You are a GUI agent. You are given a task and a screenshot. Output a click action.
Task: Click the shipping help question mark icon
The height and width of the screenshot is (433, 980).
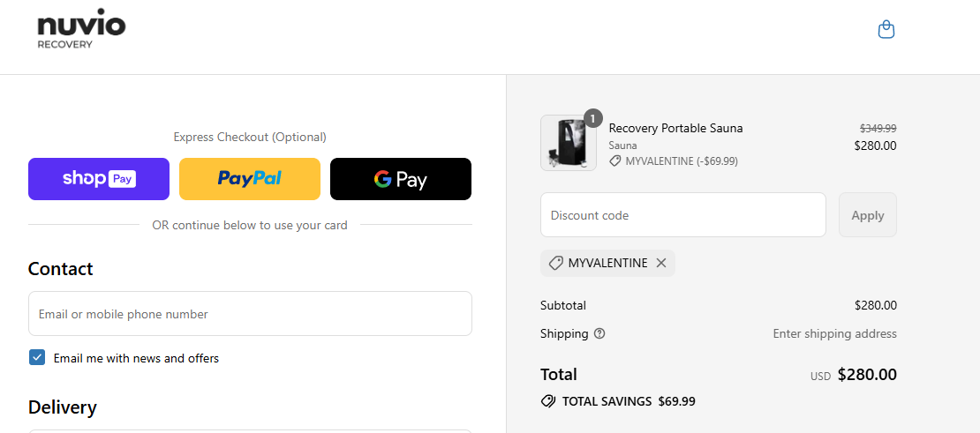pos(599,334)
